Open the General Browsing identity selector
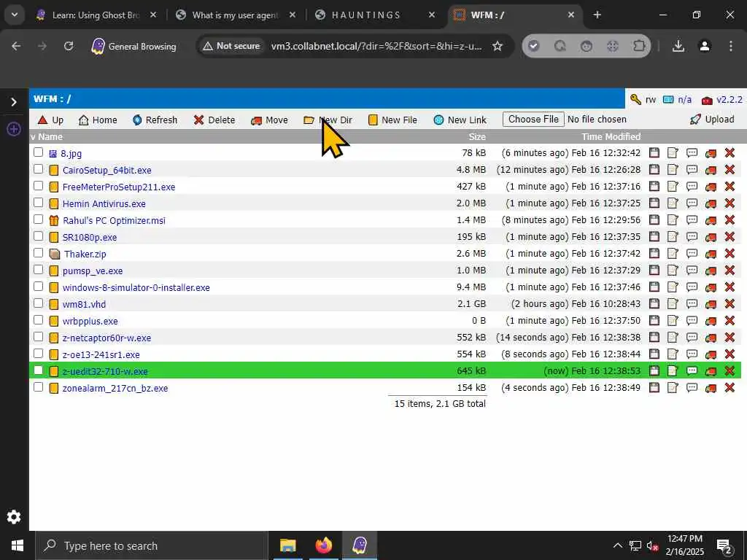 [x=134, y=46]
